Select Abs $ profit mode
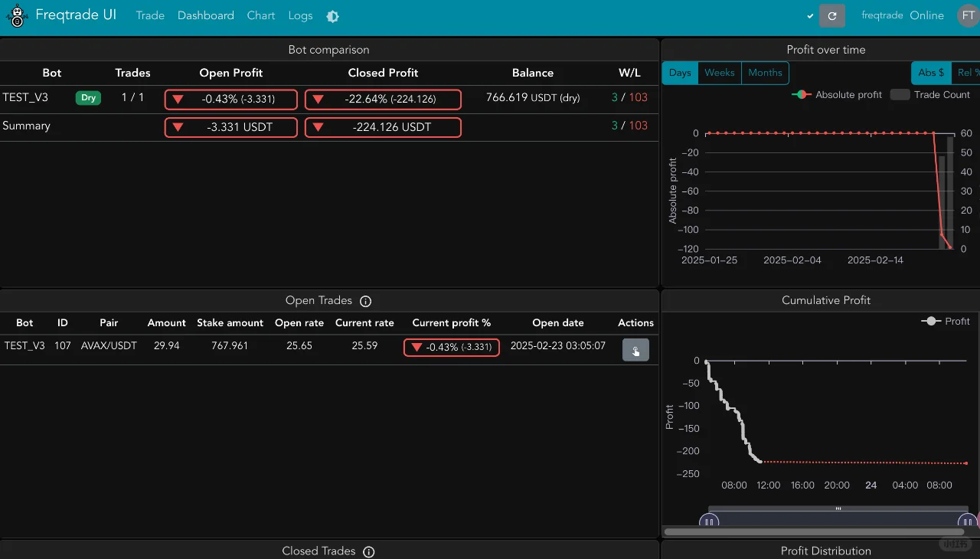980x559 pixels. click(x=931, y=73)
